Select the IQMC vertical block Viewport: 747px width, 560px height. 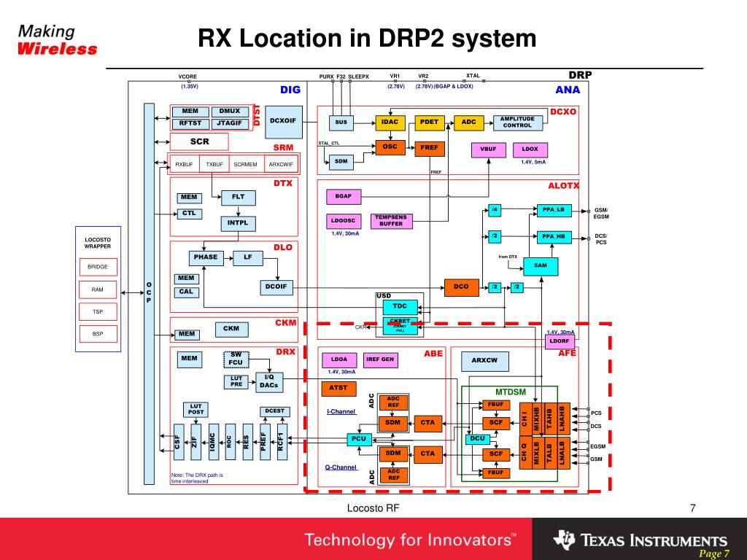point(214,442)
